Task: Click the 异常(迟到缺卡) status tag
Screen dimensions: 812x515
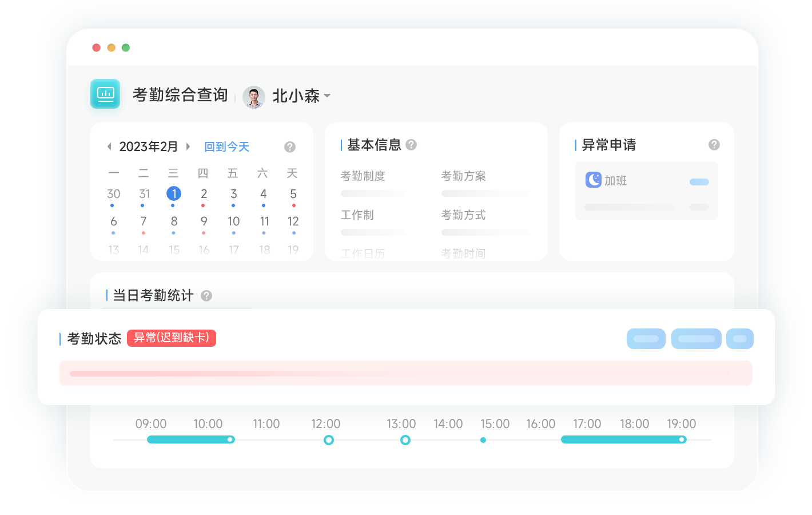Action: click(171, 338)
